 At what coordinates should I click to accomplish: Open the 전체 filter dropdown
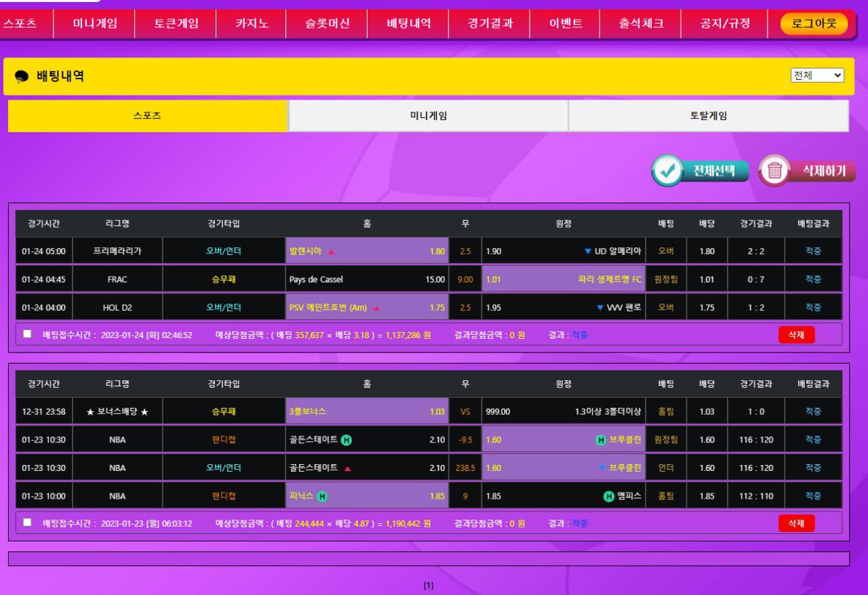(x=817, y=75)
